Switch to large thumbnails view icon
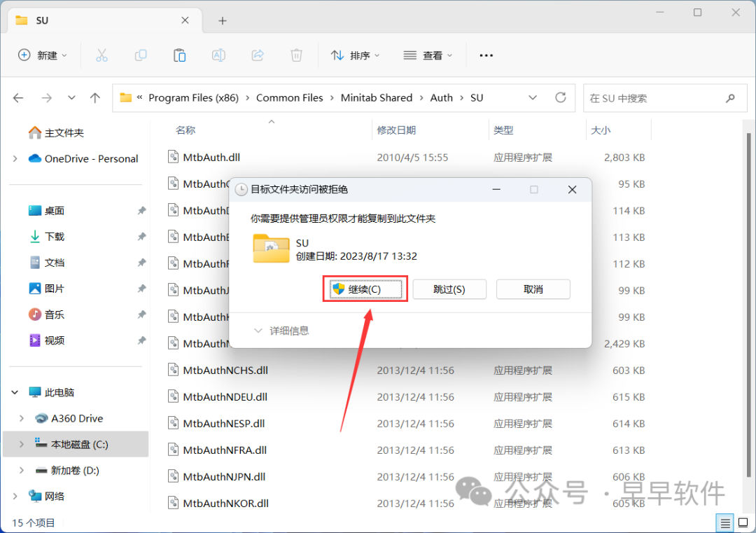 pyautogui.click(x=743, y=522)
